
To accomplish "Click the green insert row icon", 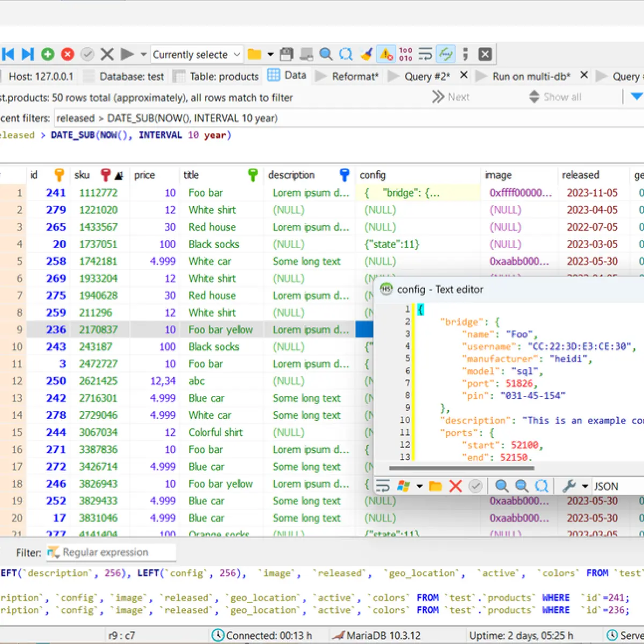I will point(48,54).
